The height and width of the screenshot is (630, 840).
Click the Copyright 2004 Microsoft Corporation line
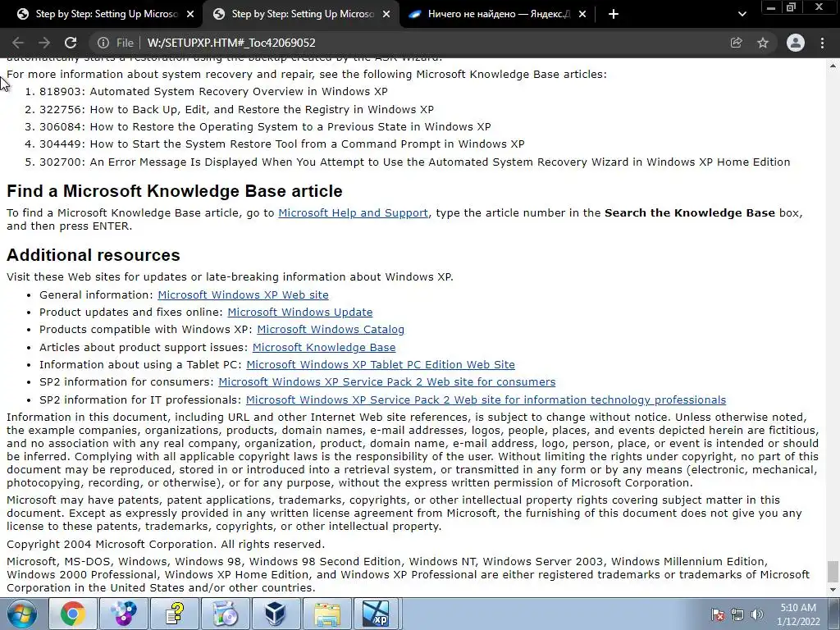[x=166, y=545]
